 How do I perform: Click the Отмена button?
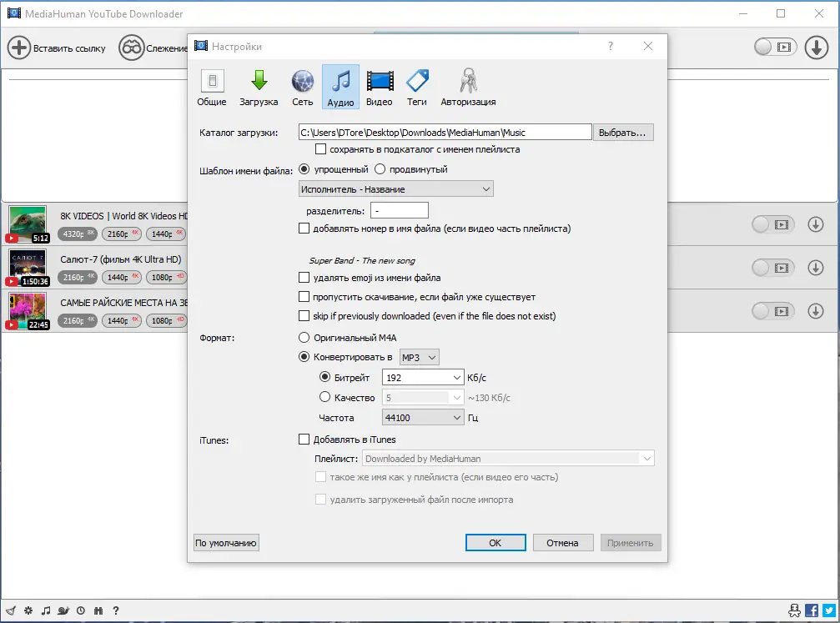pos(562,543)
